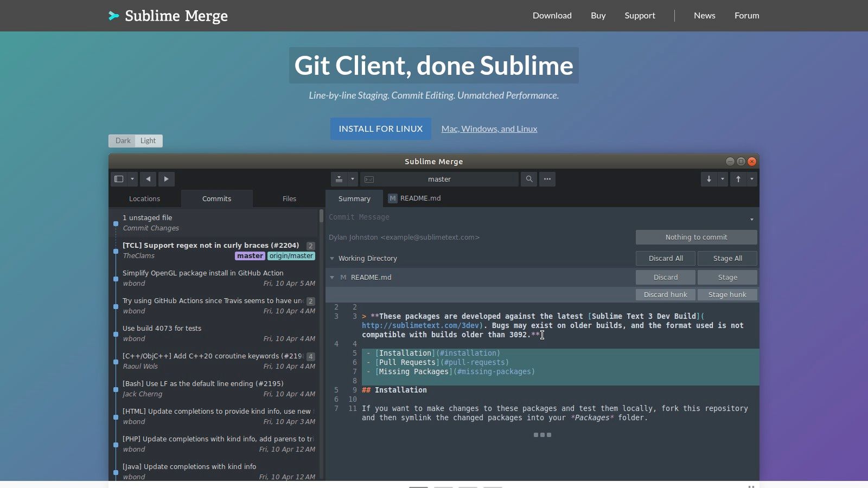Expand more diff context with three dots
This screenshot has height=488, width=868.
542,435
